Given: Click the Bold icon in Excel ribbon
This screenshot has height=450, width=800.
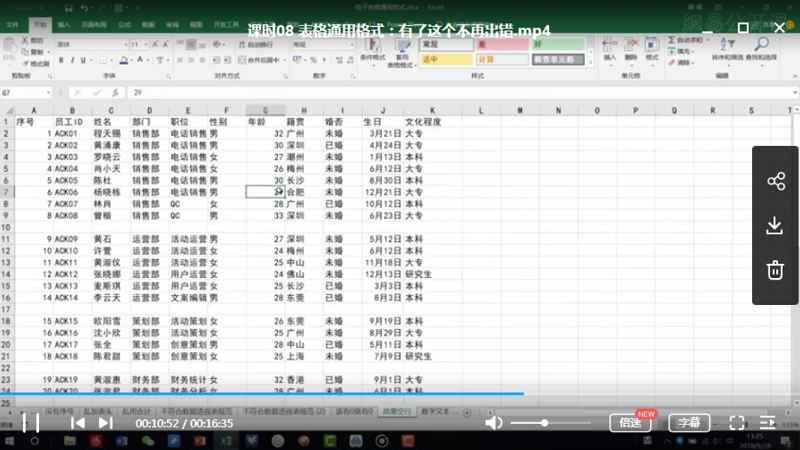Looking at the screenshot, I should tap(60, 61).
